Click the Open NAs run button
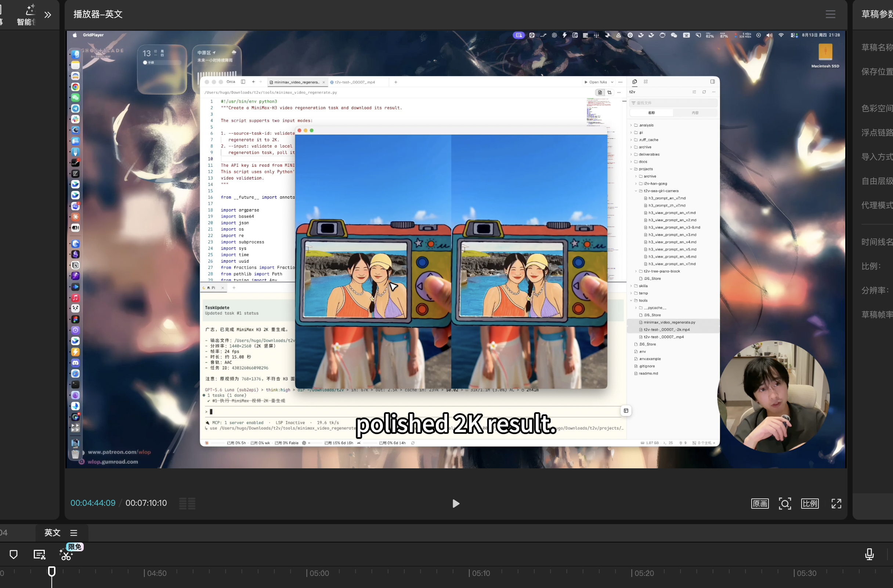This screenshot has width=893, height=588. tap(596, 82)
